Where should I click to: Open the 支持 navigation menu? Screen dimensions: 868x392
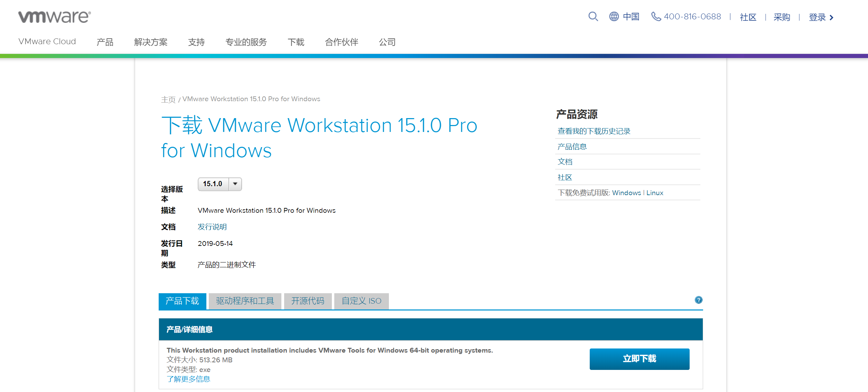point(196,42)
